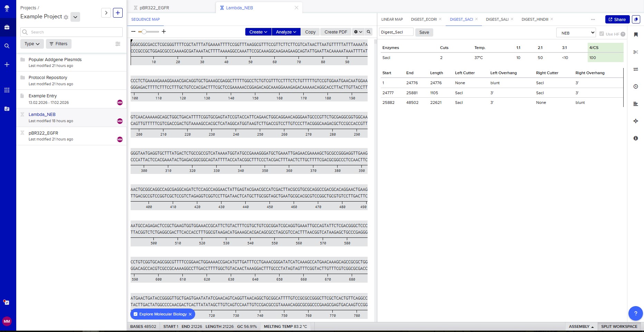Expand the Example Project dropdown chevron
The width and height of the screenshot is (644, 332).
click(75, 17)
